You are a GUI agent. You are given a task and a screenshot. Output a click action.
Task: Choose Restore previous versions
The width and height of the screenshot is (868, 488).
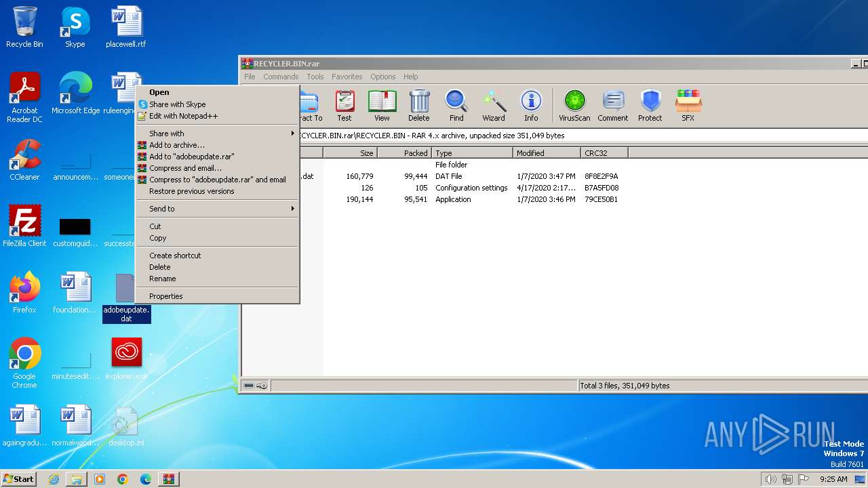coord(217,191)
